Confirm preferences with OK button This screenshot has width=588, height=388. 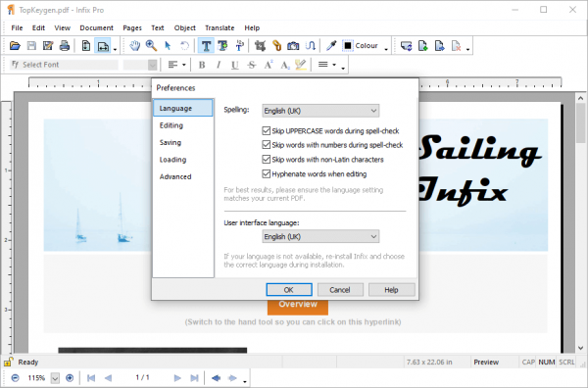(289, 290)
